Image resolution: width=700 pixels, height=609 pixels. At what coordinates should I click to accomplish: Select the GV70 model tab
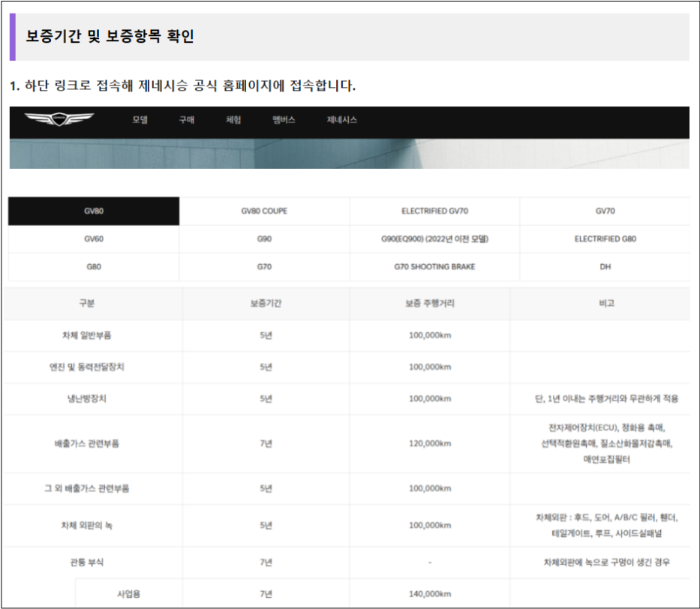pyautogui.click(x=605, y=211)
